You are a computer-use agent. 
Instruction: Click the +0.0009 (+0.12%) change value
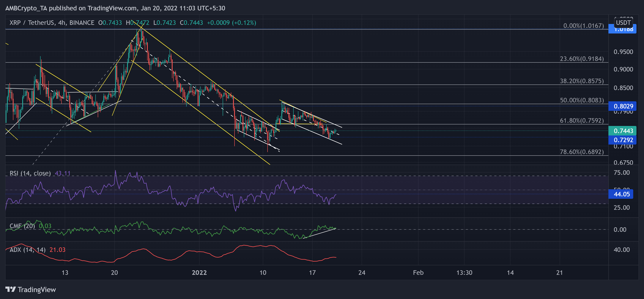[x=231, y=23]
